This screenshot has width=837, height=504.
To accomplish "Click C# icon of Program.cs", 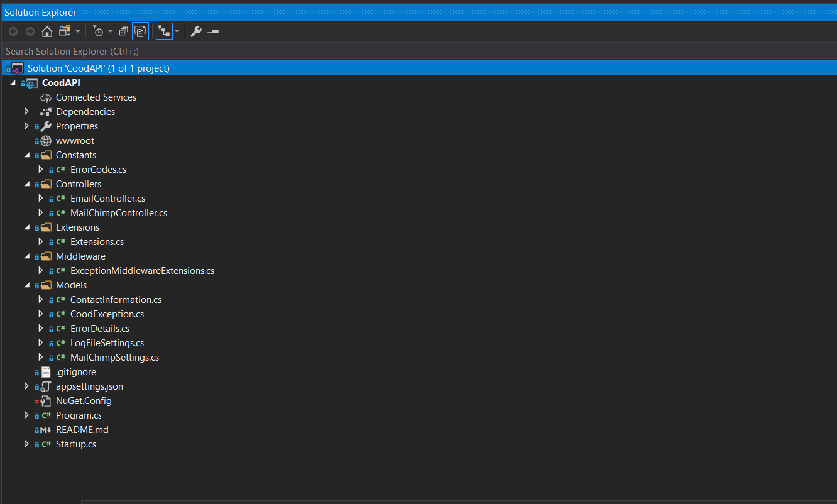I will 46,415.
